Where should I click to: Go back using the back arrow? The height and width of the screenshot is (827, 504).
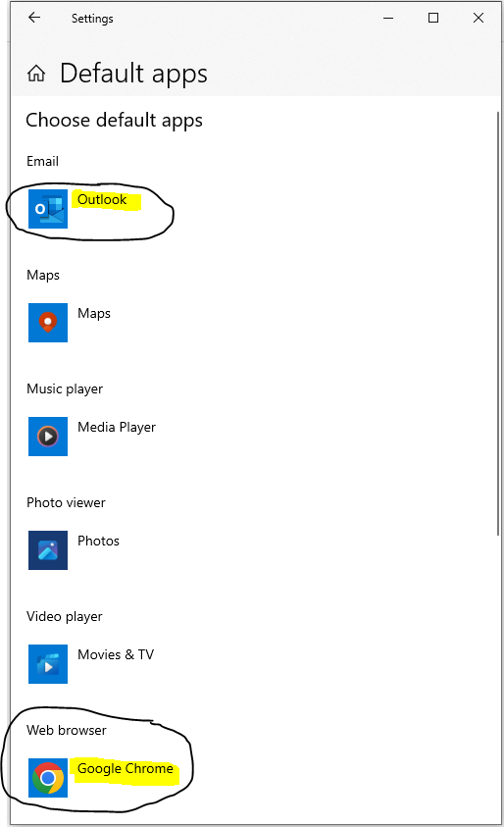34,18
